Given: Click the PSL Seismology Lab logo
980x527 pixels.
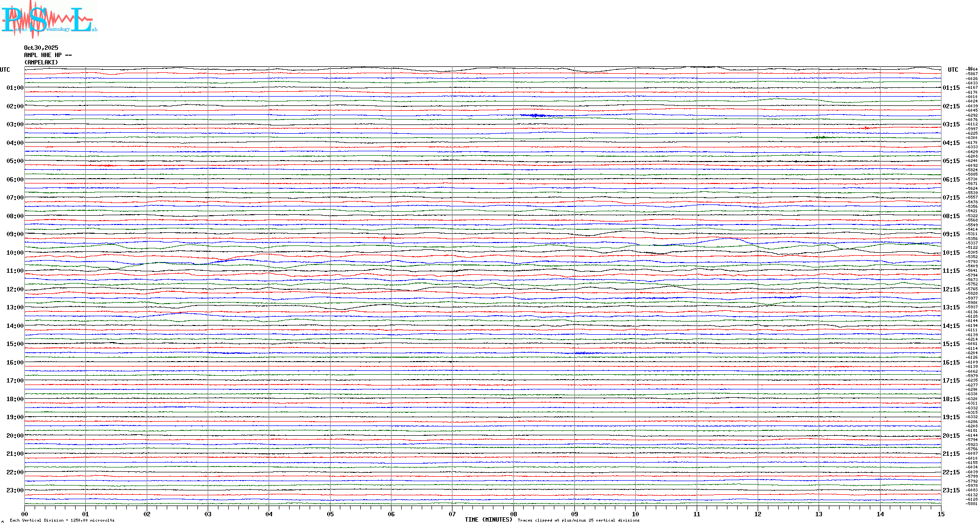Looking at the screenshot, I should click(49, 20).
